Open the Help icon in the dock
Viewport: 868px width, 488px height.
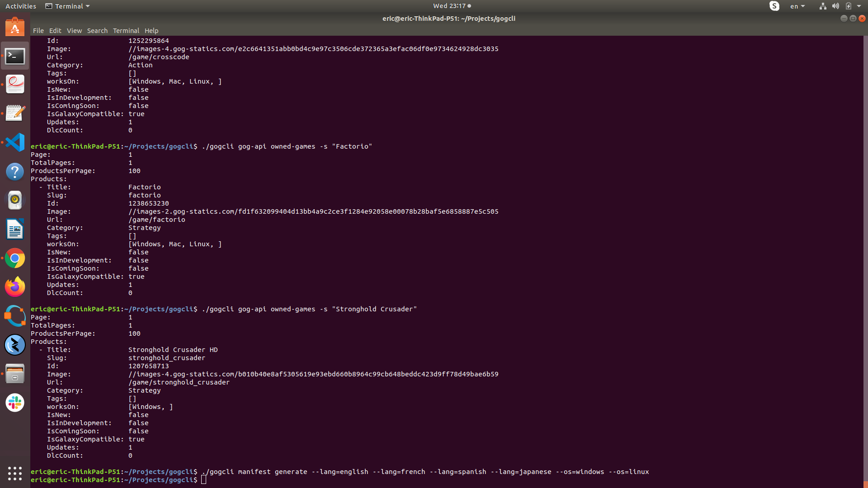15,172
